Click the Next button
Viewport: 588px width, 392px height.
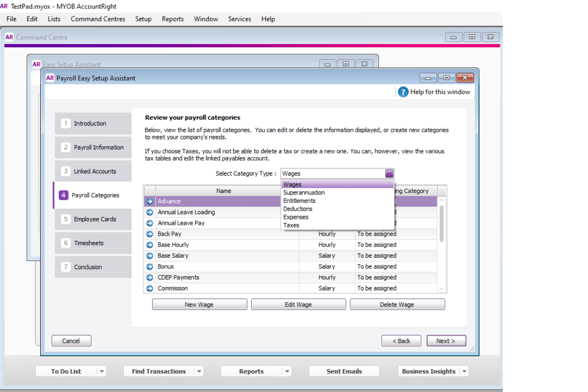point(445,340)
